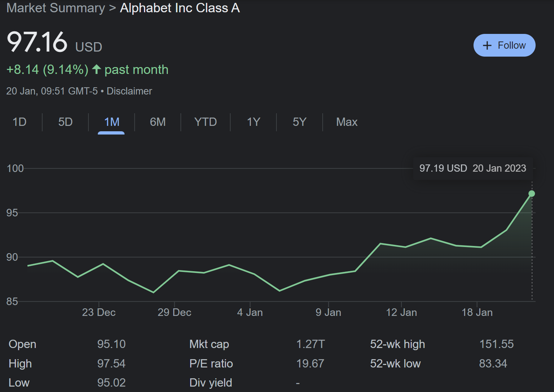This screenshot has width=554, height=392.
Task: Open the Market Summary breadcrumb link
Action: tap(56, 8)
